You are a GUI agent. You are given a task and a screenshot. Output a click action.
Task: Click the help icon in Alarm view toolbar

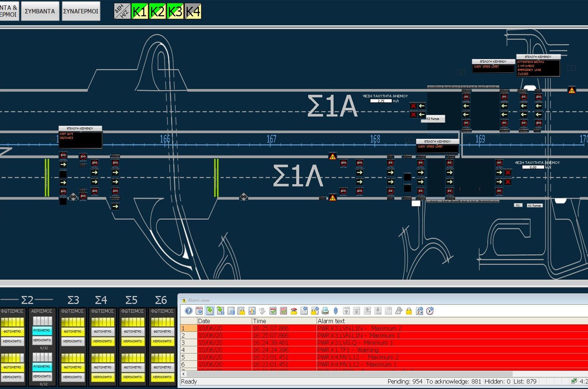coord(189,311)
